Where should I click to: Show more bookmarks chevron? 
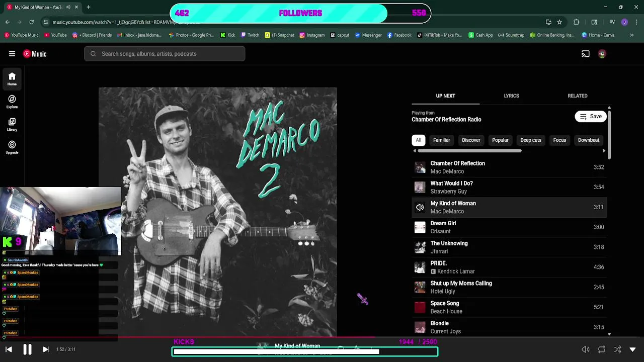[632, 35]
